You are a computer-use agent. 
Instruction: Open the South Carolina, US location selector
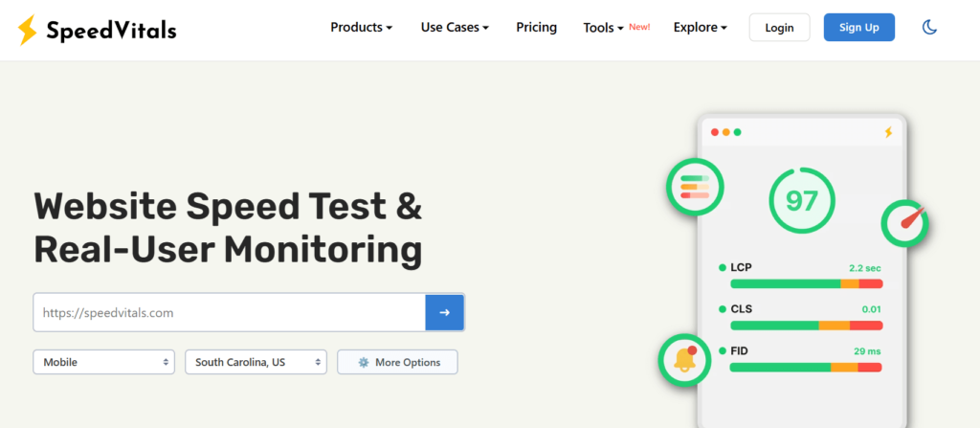coord(256,362)
